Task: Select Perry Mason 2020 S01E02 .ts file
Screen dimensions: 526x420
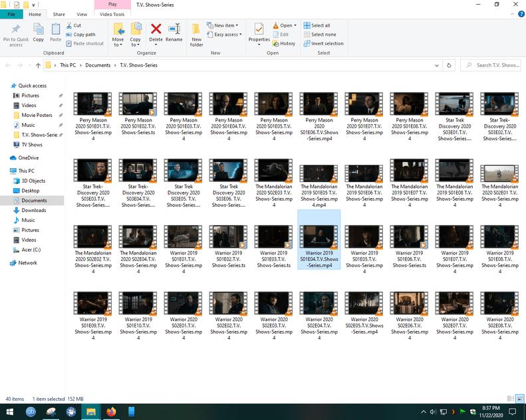Action: click(x=138, y=114)
